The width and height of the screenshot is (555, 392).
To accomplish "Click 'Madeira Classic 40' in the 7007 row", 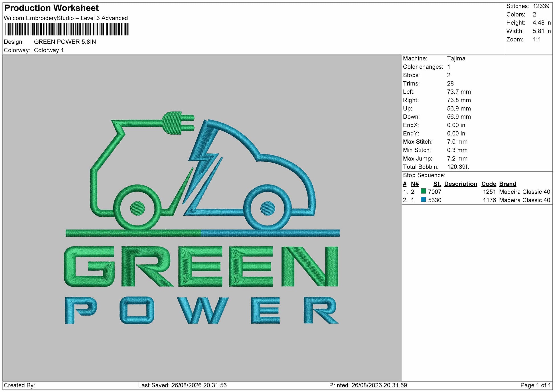I will pyautogui.click(x=524, y=192).
